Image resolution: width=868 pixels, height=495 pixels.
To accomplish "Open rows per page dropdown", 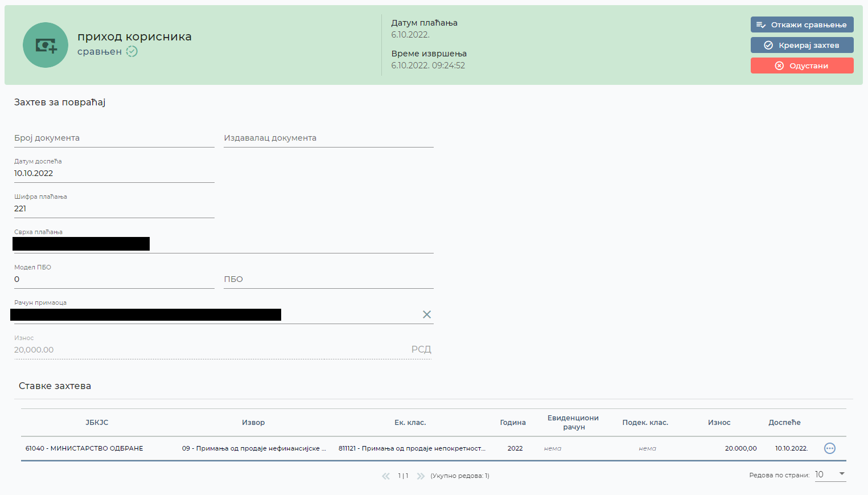I will pyautogui.click(x=830, y=474).
